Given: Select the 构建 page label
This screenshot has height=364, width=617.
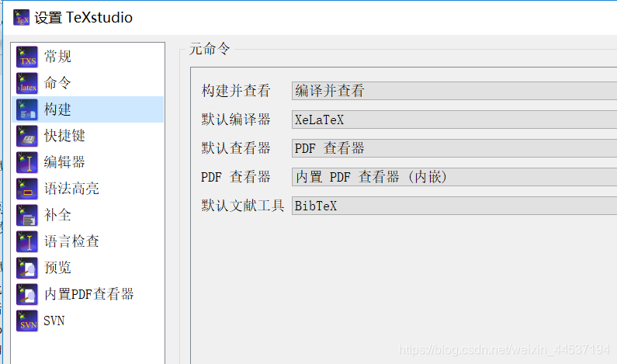Looking at the screenshot, I should point(57,109).
